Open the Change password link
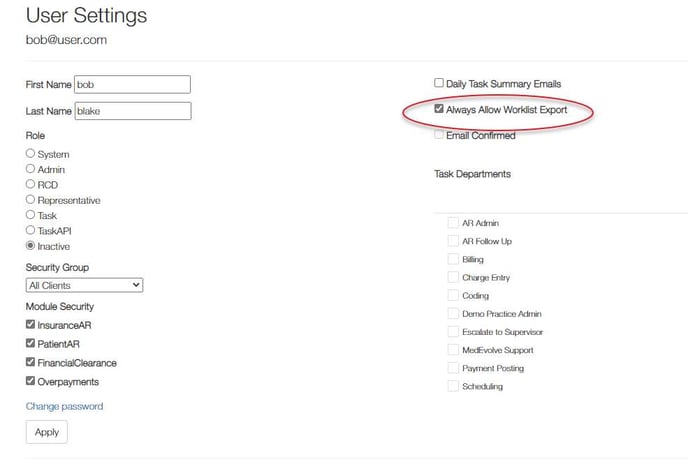Viewport: 688px width, 464px height. 64,406
